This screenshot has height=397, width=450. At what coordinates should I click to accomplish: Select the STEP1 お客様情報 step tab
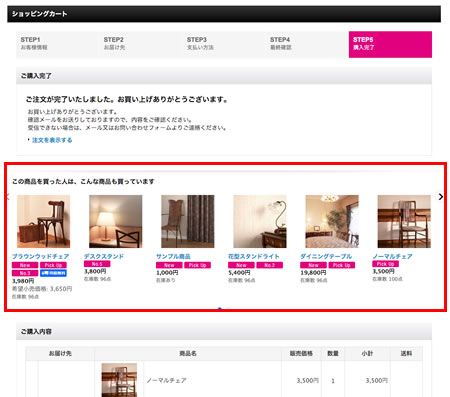coord(57,44)
